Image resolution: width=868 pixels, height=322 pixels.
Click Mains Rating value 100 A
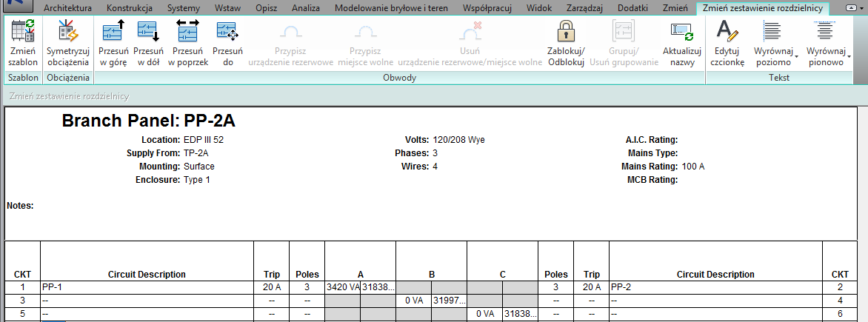[692, 167]
